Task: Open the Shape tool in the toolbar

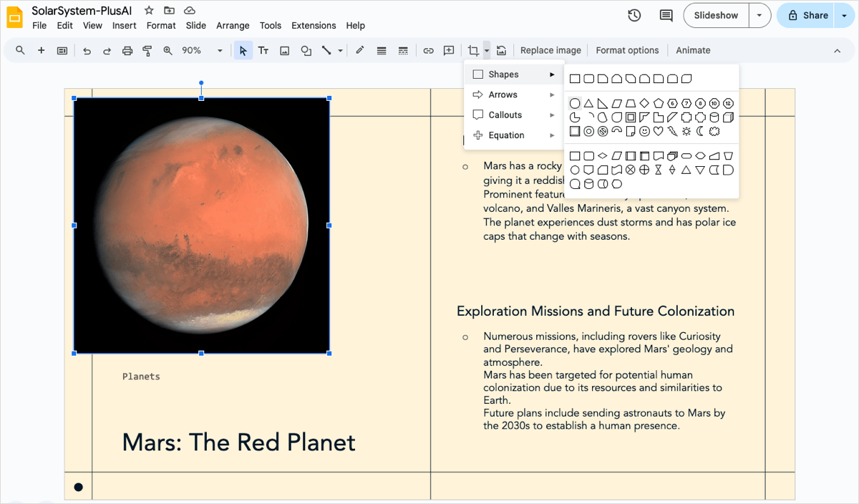Action: 306,51
